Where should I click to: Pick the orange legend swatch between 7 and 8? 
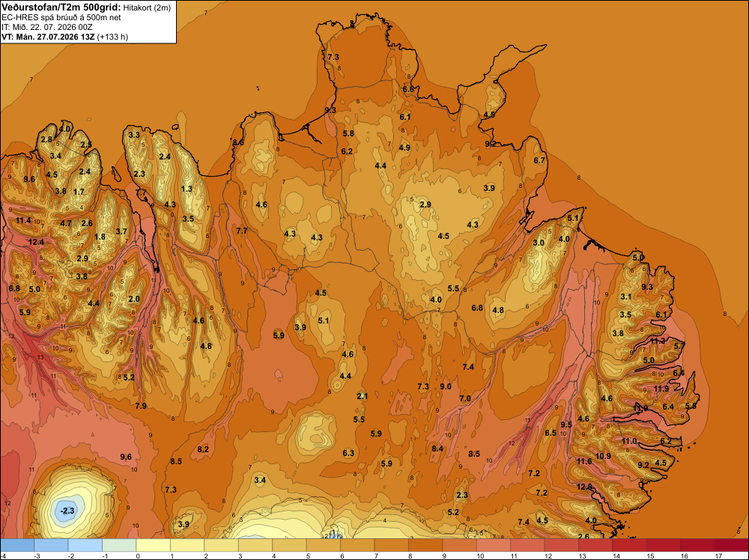point(391,545)
